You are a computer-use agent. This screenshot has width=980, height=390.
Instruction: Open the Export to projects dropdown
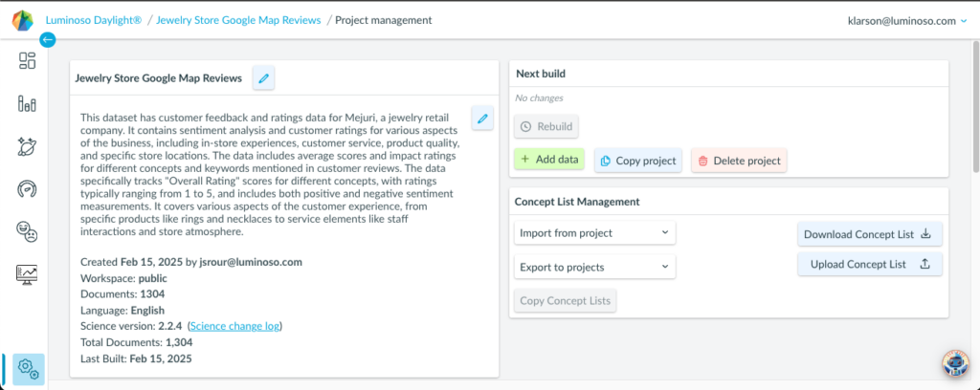coord(594,267)
